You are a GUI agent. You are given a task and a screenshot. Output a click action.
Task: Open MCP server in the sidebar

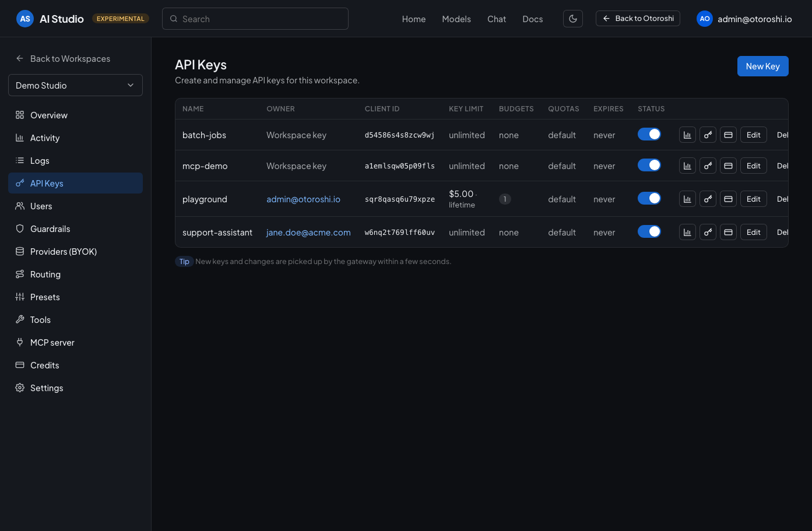click(75, 342)
